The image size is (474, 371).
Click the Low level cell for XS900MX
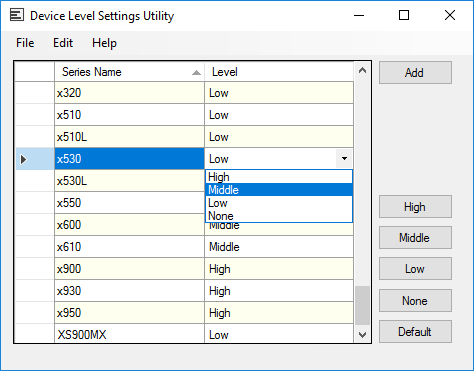pos(279,334)
